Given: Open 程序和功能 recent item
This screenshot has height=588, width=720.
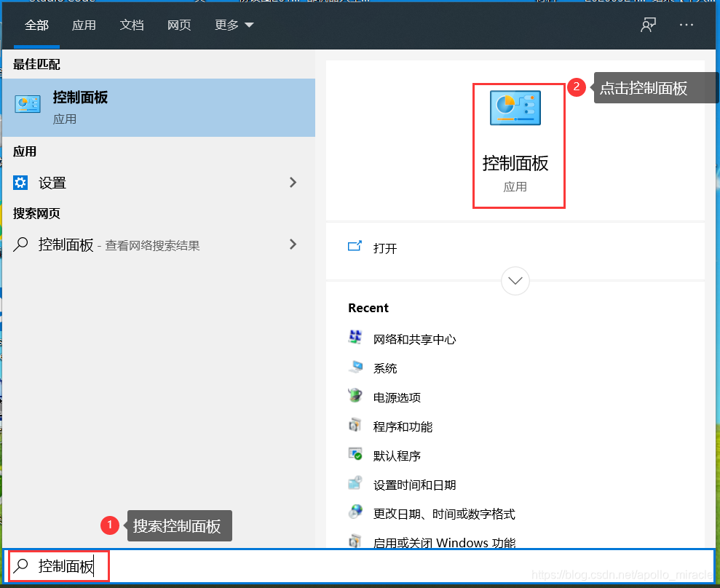Looking at the screenshot, I should pos(403,427).
